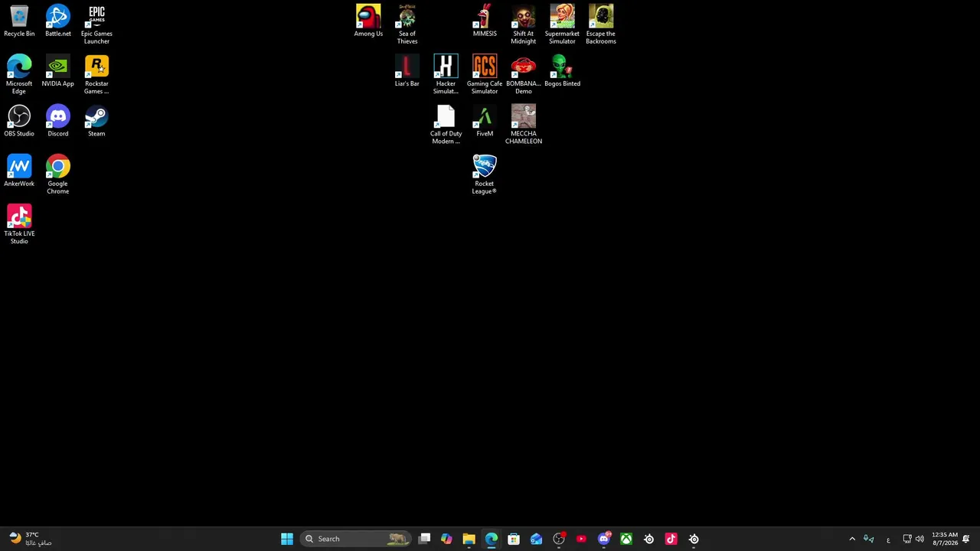Open the volume speaker control
Image resolution: width=980 pixels, height=551 pixels.
(920, 539)
